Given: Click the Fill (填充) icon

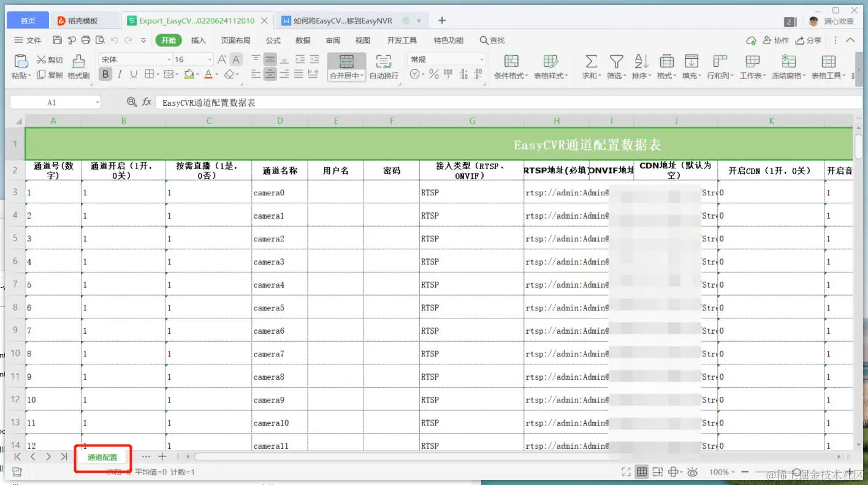Looking at the screenshot, I should [x=691, y=61].
